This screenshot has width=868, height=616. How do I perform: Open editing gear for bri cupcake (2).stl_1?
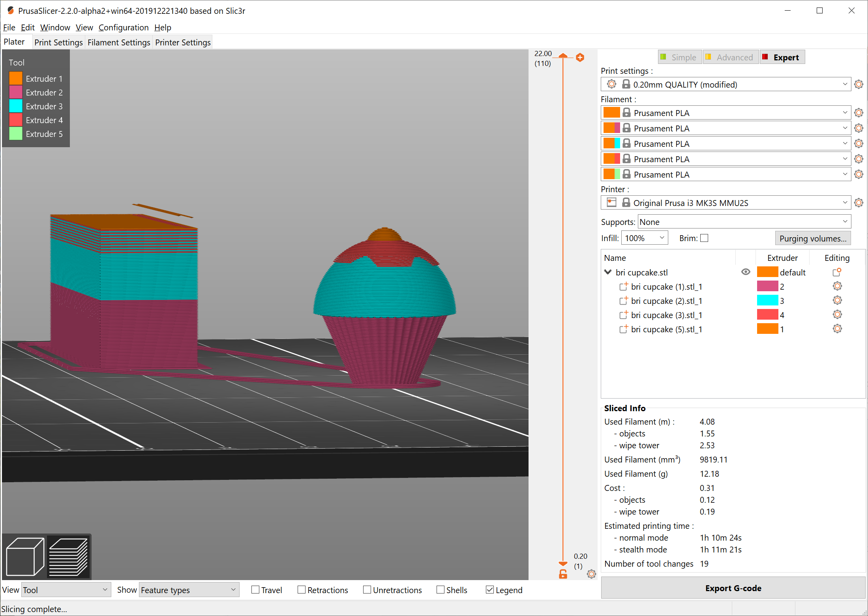point(837,300)
